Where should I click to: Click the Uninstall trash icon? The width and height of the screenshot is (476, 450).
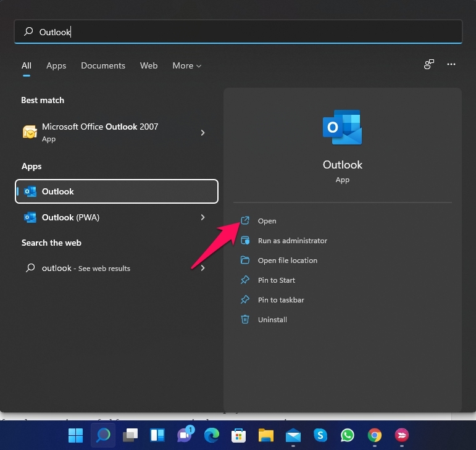point(245,320)
